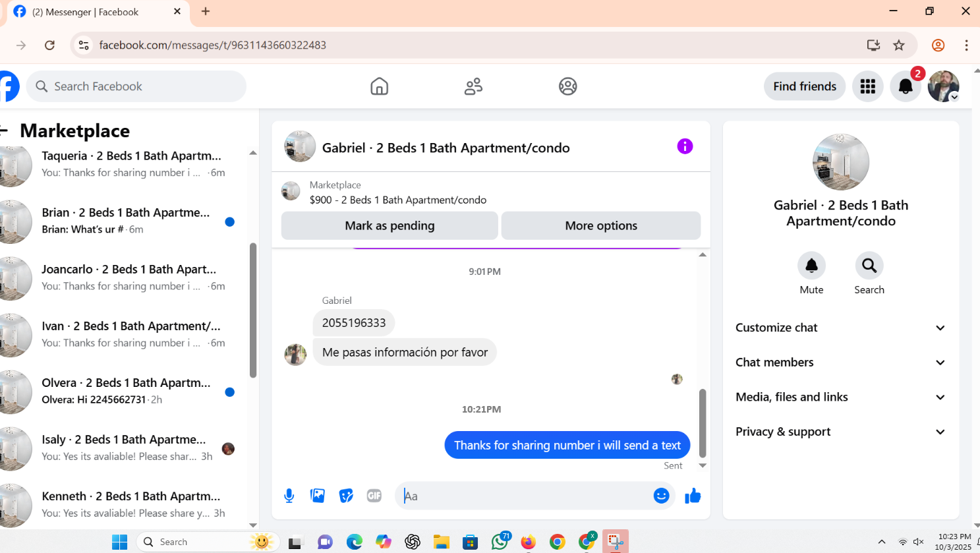Viewport: 980px width, 553px height.
Task: Close the Messenger browser tab
Action: click(177, 12)
